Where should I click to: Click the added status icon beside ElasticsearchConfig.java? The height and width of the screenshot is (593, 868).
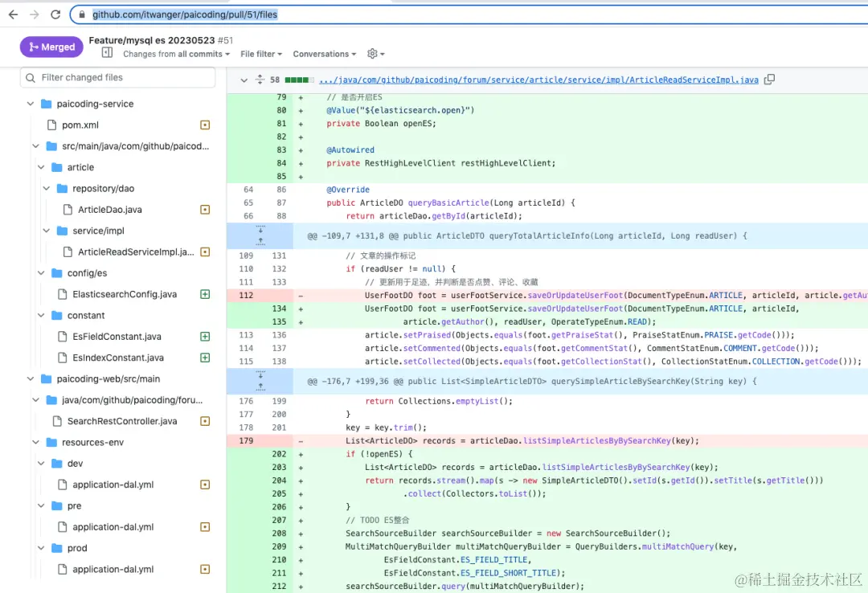pyautogui.click(x=205, y=294)
